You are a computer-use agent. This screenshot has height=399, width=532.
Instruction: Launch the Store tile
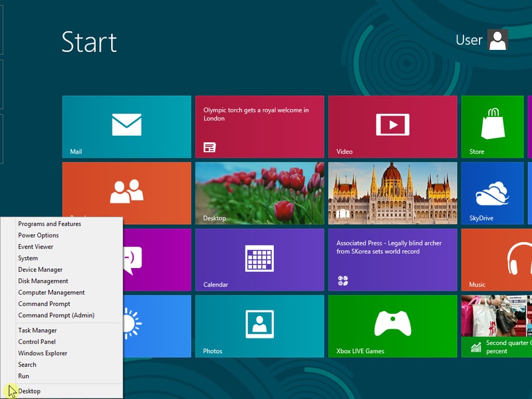[x=492, y=126]
